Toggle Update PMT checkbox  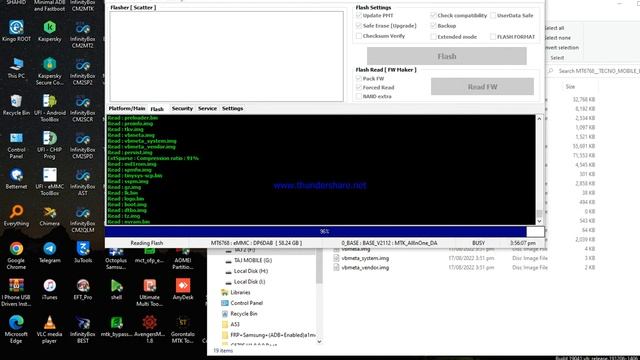point(359,16)
